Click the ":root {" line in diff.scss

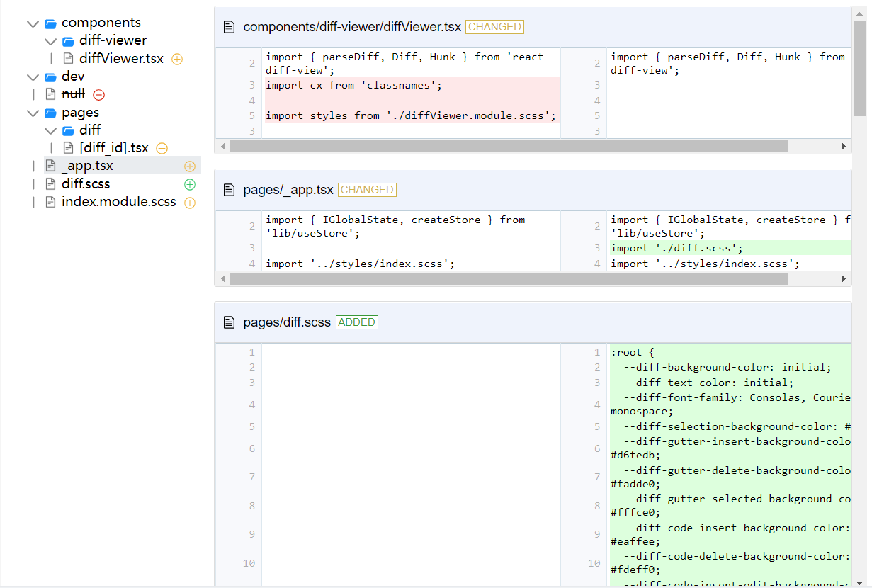point(633,352)
